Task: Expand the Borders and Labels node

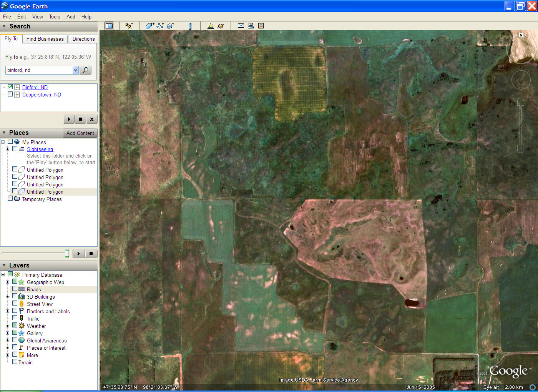Action: click(x=7, y=311)
